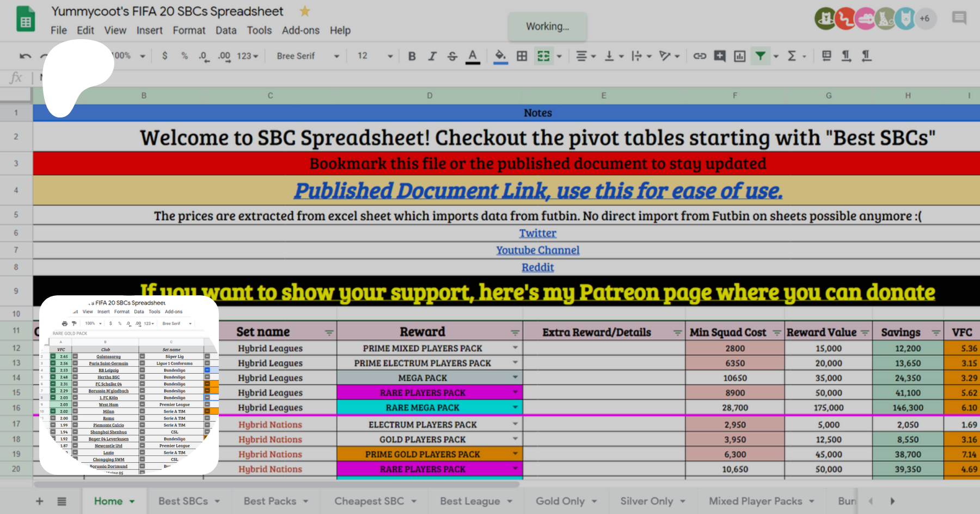Image resolution: width=980 pixels, height=514 pixels.
Task: Click the merge cells icon
Action: click(543, 56)
